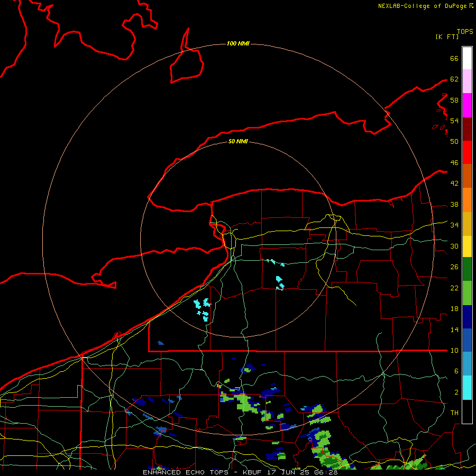Click the TH threshold label
476x476 pixels.
454,413
